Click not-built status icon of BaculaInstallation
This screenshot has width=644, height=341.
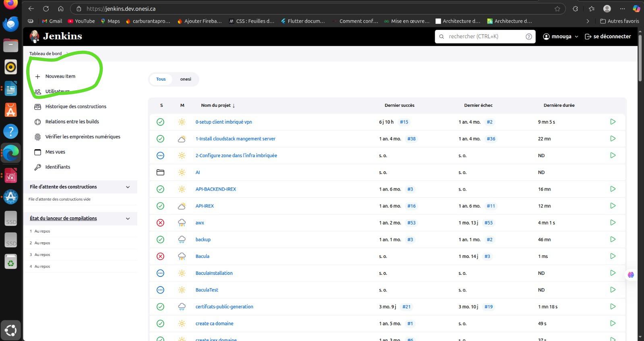pyautogui.click(x=160, y=273)
